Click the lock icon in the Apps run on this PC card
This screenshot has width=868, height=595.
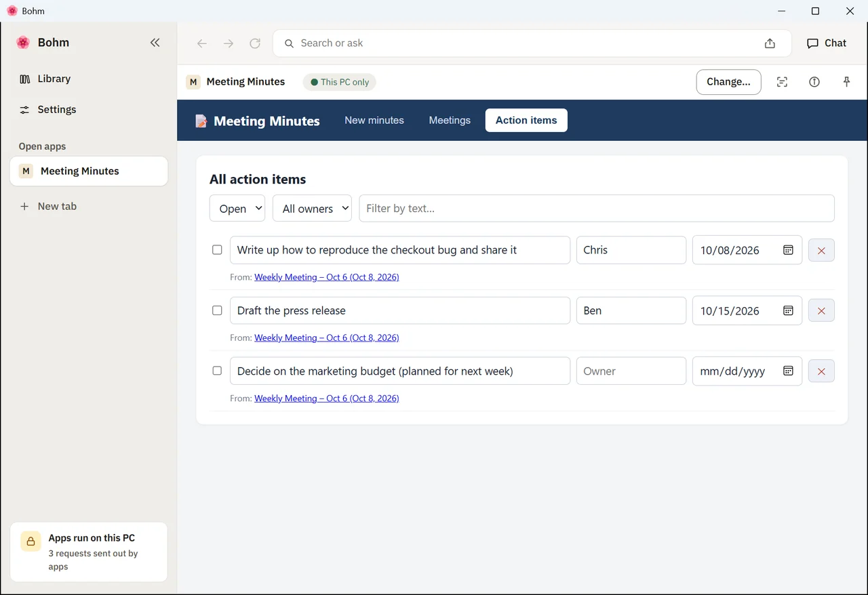(31, 541)
